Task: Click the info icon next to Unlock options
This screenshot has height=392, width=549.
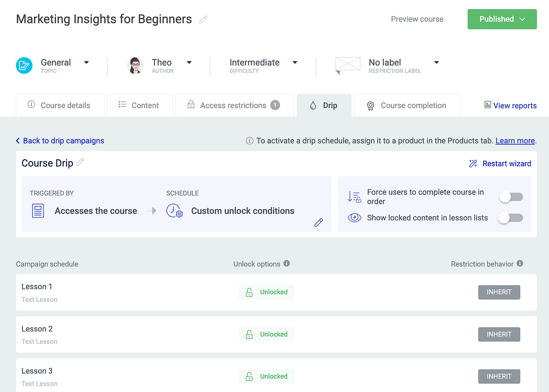Action: [x=287, y=263]
